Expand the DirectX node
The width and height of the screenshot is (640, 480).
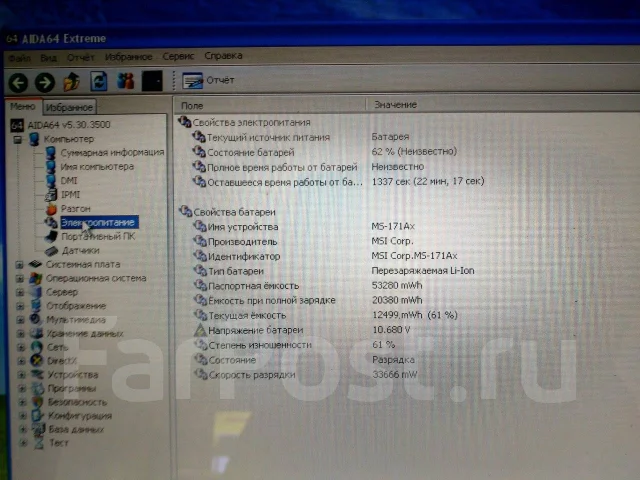[21, 361]
